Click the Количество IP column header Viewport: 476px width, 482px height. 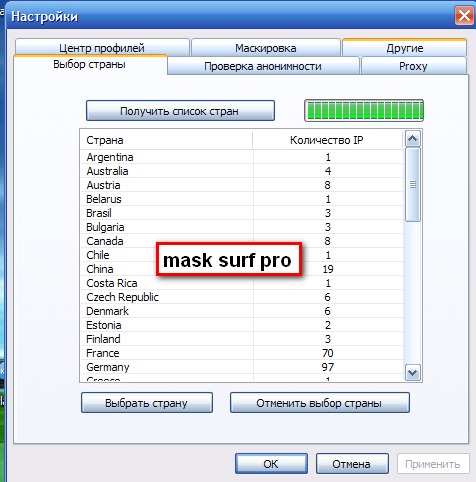tap(328, 140)
